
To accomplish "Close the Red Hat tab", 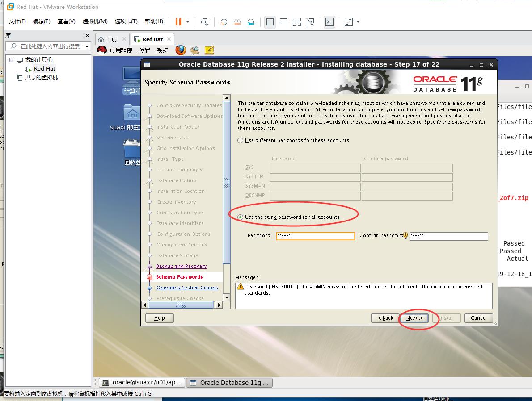I will pyautogui.click(x=169, y=39).
